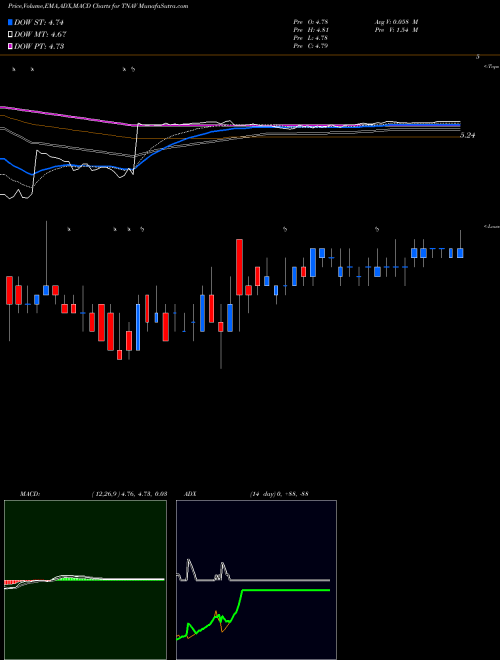Click the MACD label above the green panel
The width and height of the screenshot is (500, 660).
[30, 494]
